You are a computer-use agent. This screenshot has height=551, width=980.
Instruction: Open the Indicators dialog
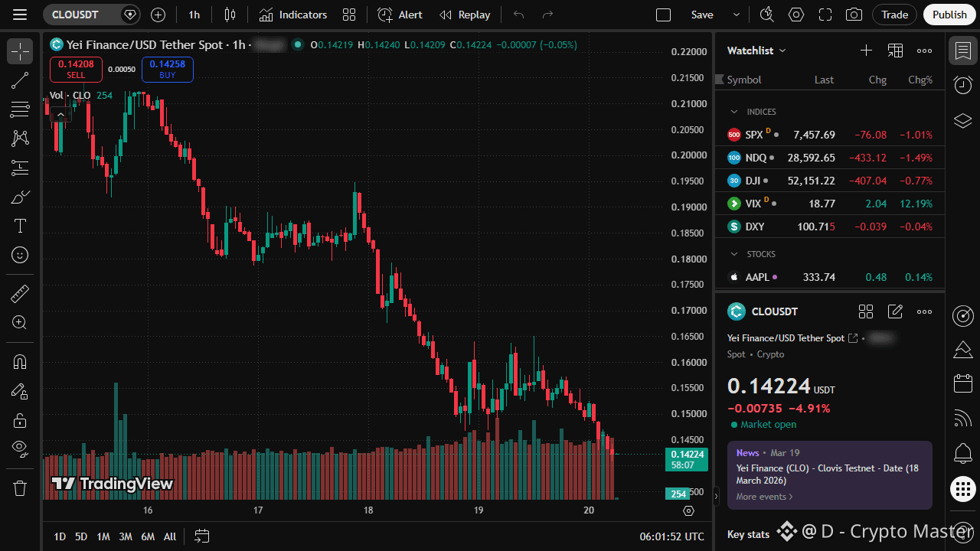coord(293,15)
